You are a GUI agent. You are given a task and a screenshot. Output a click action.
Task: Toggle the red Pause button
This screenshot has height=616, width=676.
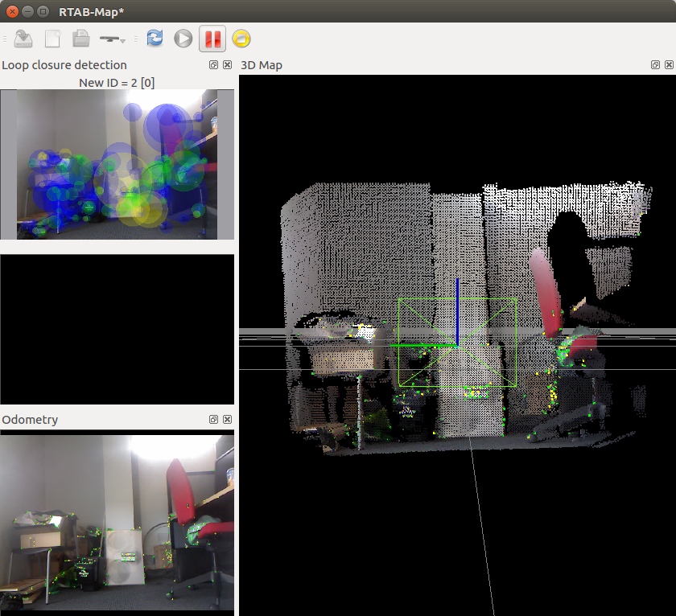pyautogui.click(x=212, y=38)
